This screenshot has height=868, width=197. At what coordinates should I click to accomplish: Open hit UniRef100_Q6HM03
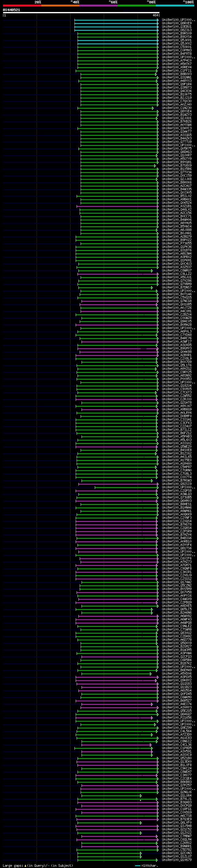(176, 501)
